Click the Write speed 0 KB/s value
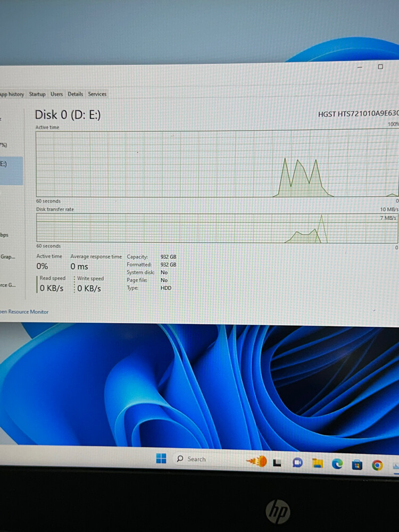This screenshot has width=399, height=532. pyautogui.click(x=89, y=288)
